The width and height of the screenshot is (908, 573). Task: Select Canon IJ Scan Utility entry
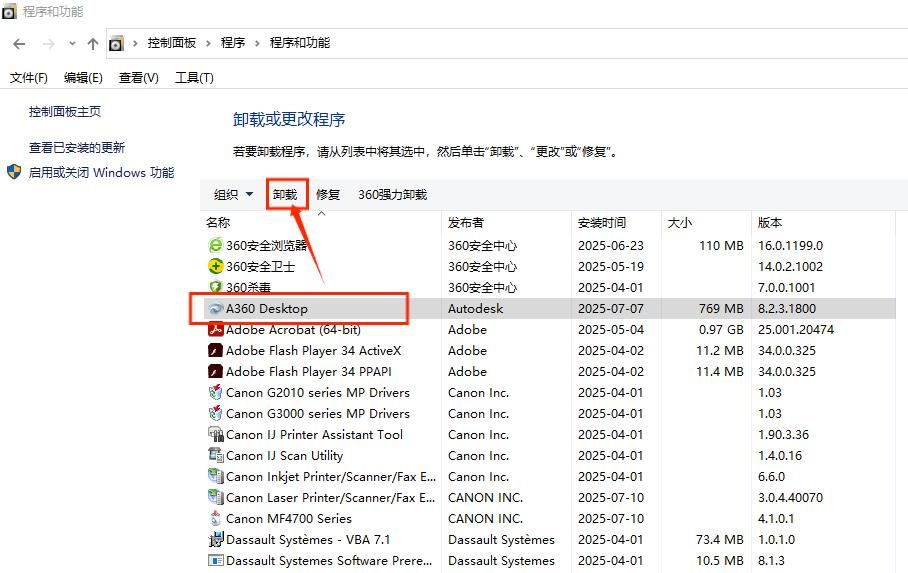tap(284, 456)
